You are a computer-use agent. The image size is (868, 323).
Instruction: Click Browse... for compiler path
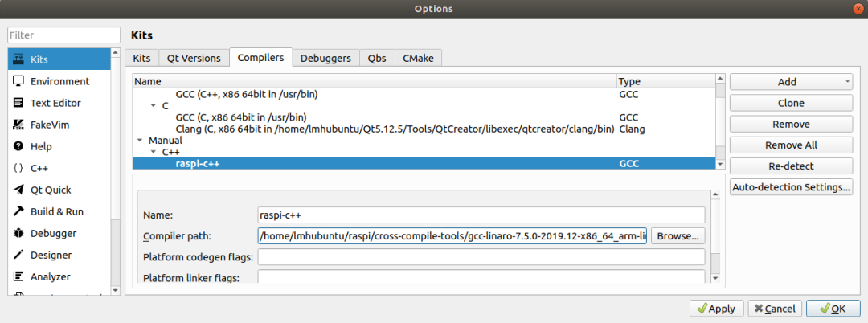tap(678, 236)
